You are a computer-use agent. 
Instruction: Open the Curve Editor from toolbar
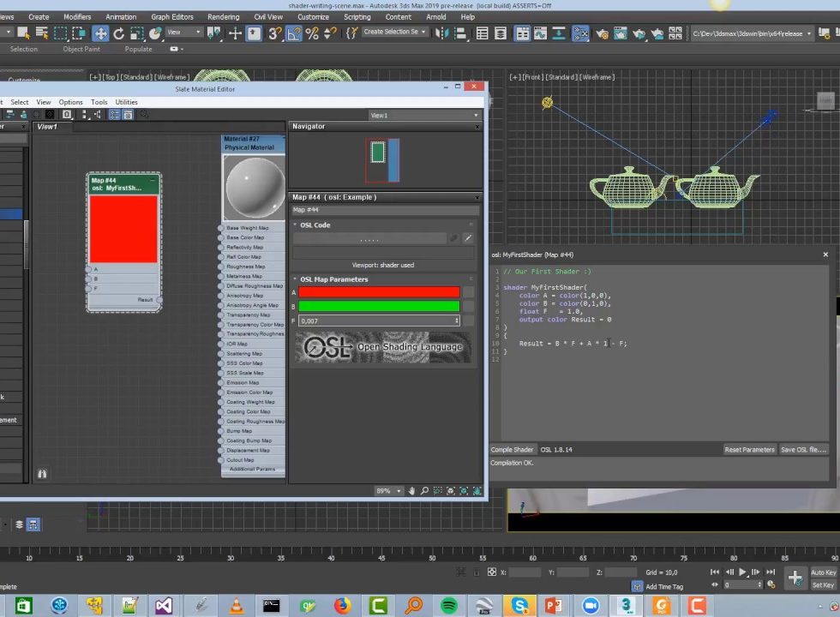coord(540,33)
